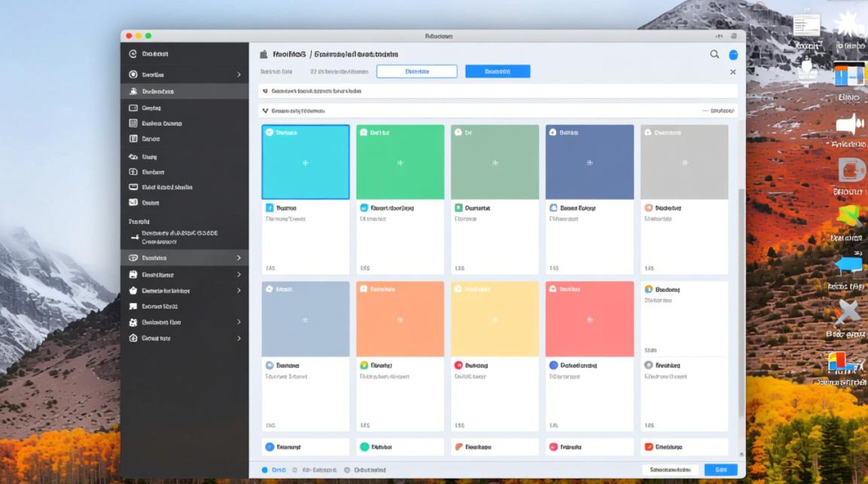The height and width of the screenshot is (484, 868).
Task: Select the middle radio option in bottom bar
Action: coord(295,470)
